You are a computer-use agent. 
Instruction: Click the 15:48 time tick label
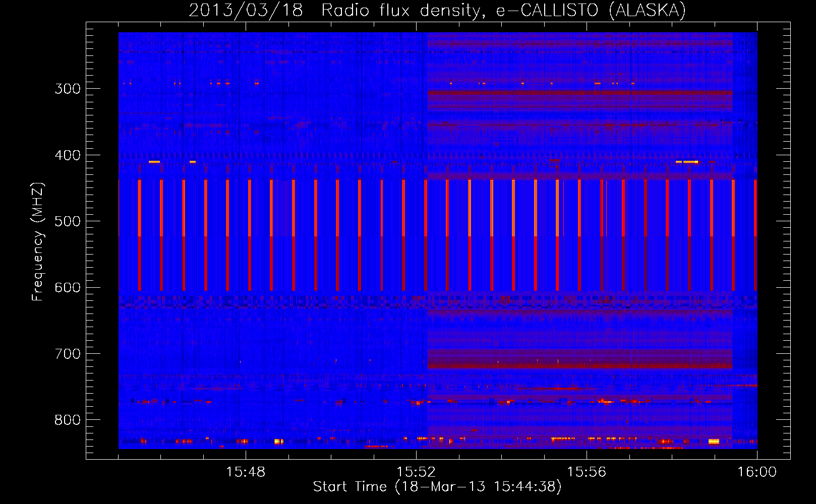pos(246,472)
